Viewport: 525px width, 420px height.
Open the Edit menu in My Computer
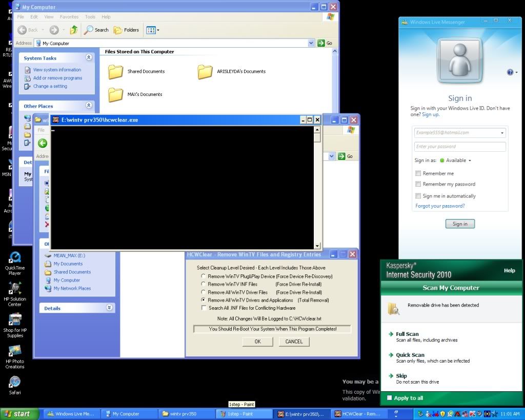click(34, 17)
